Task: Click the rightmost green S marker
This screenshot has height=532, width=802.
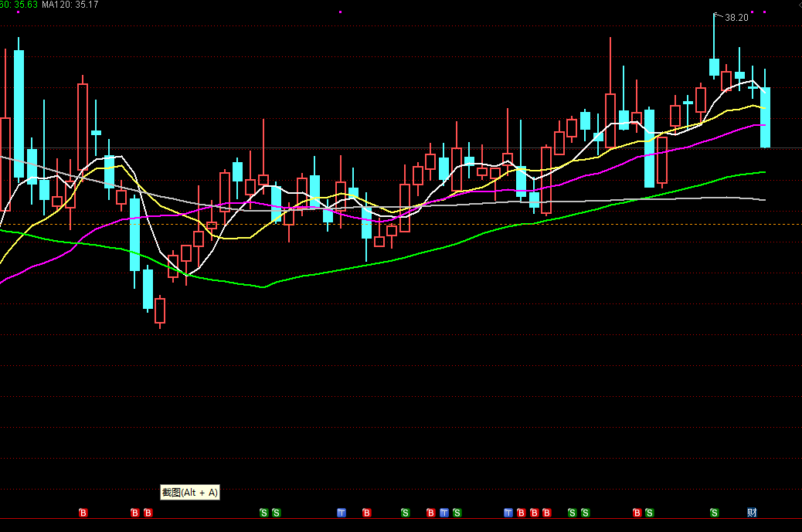Action: [715, 513]
